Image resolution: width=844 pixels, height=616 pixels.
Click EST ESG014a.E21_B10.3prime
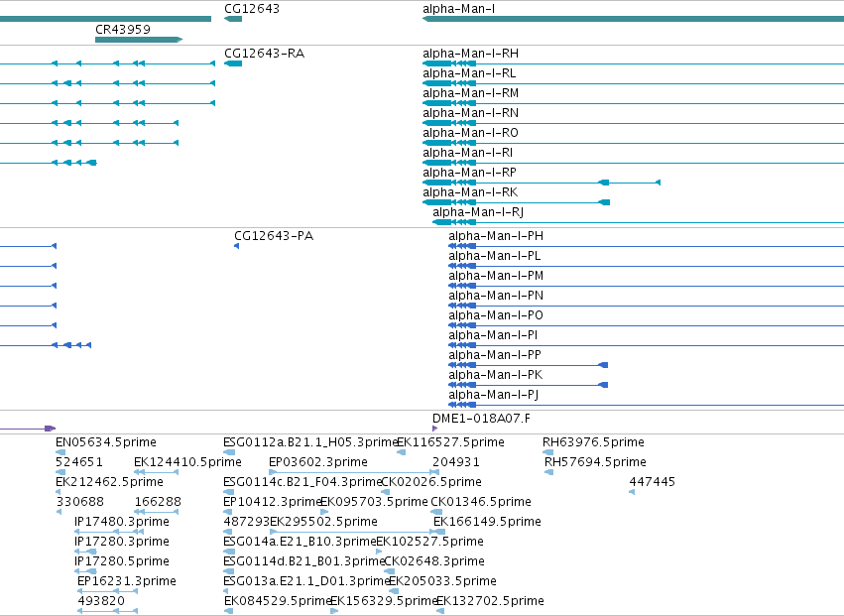pos(229,552)
